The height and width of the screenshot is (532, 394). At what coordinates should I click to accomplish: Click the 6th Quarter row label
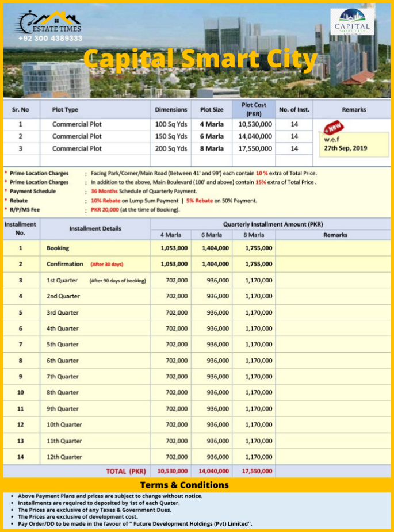pyautogui.click(x=63, y=361)
